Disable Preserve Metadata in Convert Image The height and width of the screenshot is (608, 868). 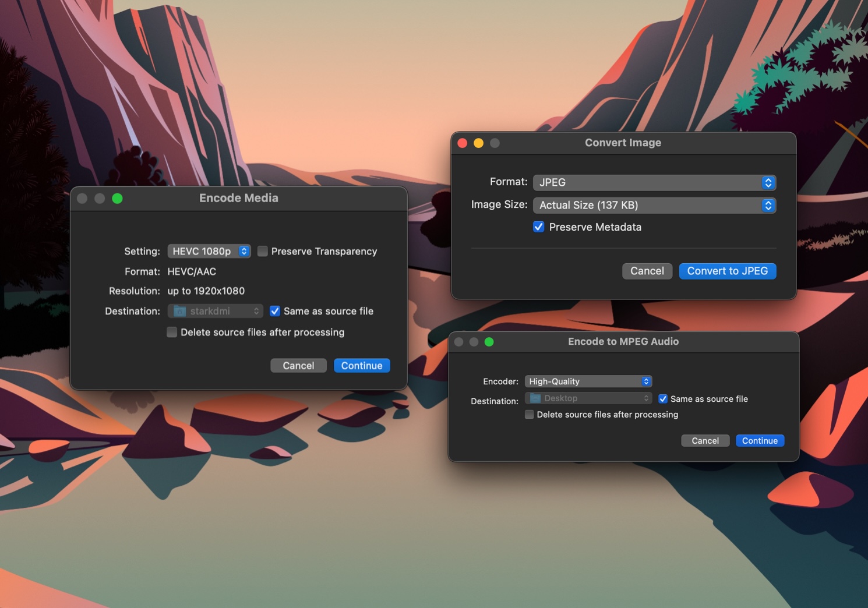click(538, 227)
